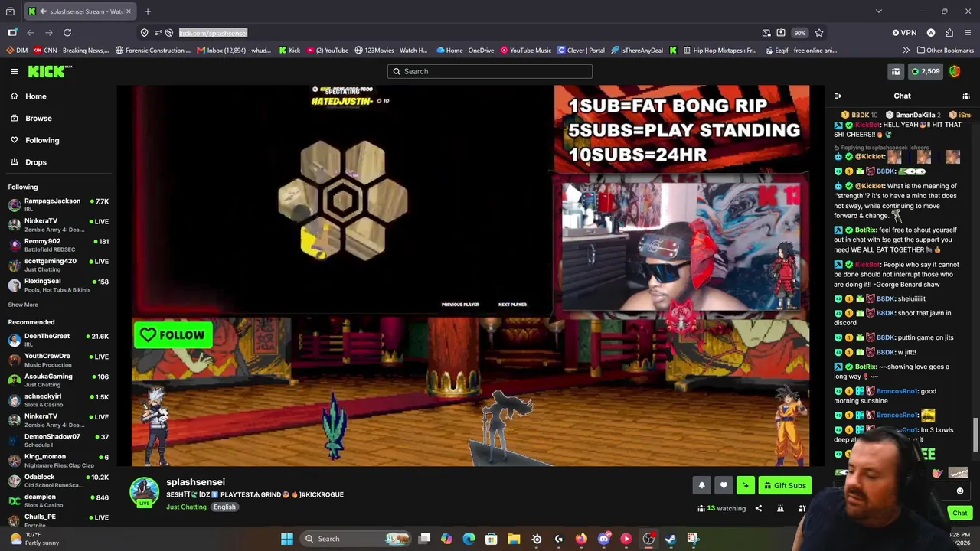
Task: Toggle stream notifications bell icon
Action: 701,485
